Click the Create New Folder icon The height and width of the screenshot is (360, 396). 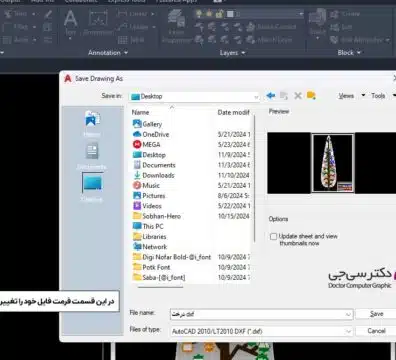coord(311,95)
